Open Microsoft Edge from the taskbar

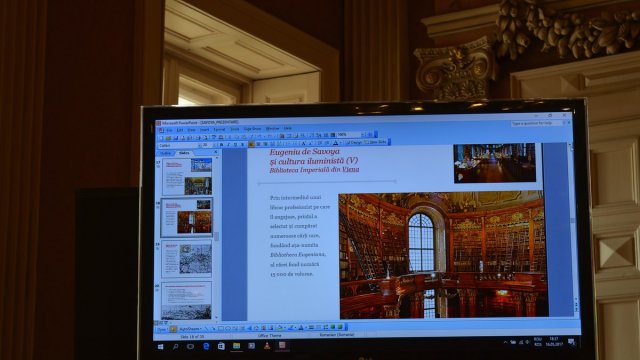click(206, 346)
